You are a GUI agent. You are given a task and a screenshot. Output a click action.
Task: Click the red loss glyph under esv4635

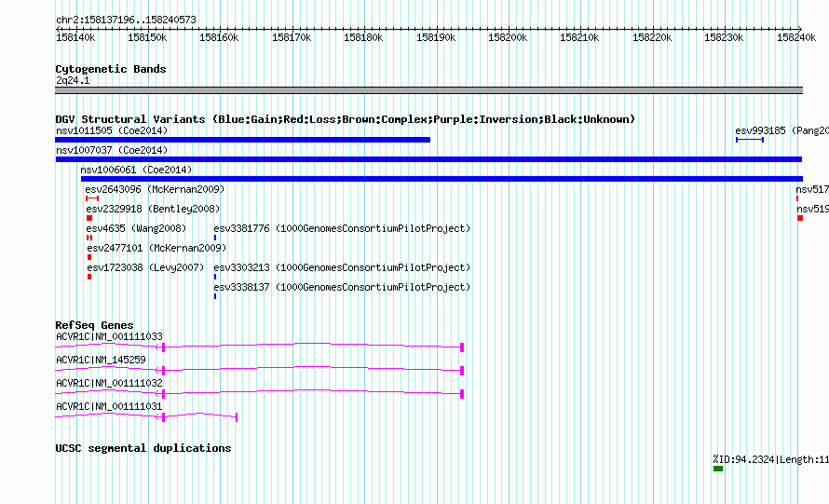(x=89, y=238)
